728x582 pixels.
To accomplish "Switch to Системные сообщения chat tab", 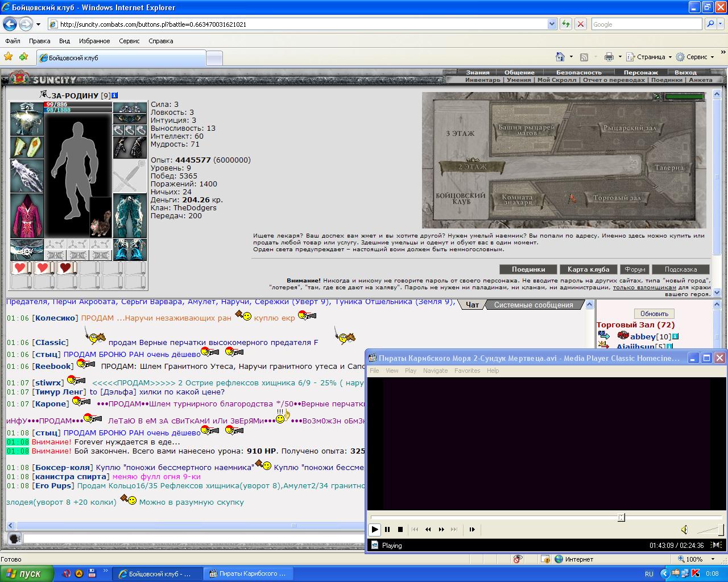I will point(533,305).
